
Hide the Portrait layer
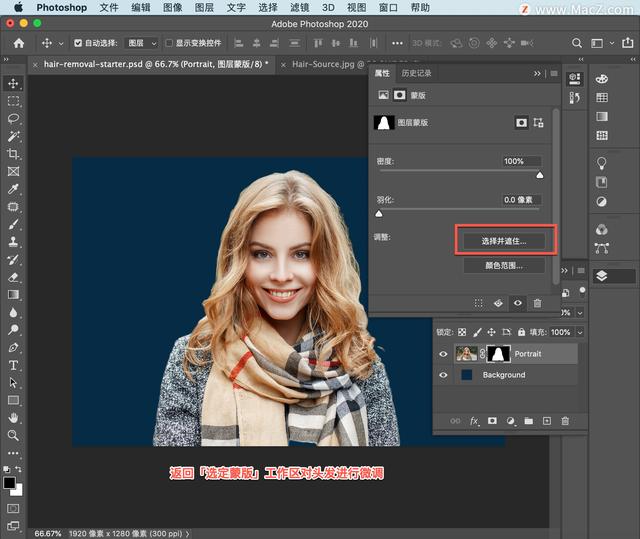443,354
